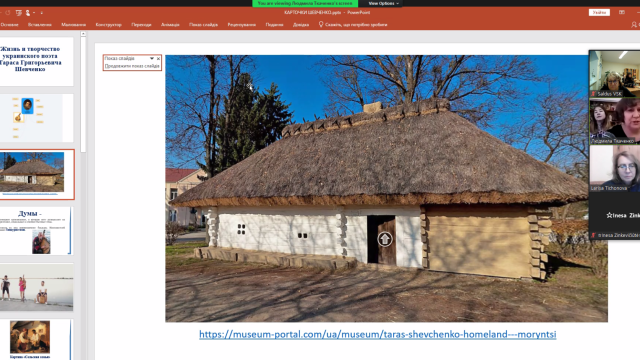
Task: Open the Конструктор ribbon tab
Action: 109,24
